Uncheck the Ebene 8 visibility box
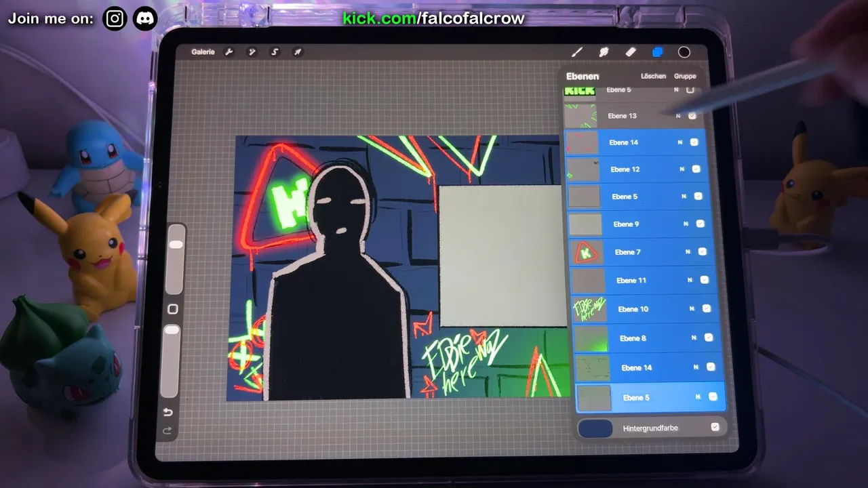Image resolution: width=868 pixels, height=488 pixels. 708,338
